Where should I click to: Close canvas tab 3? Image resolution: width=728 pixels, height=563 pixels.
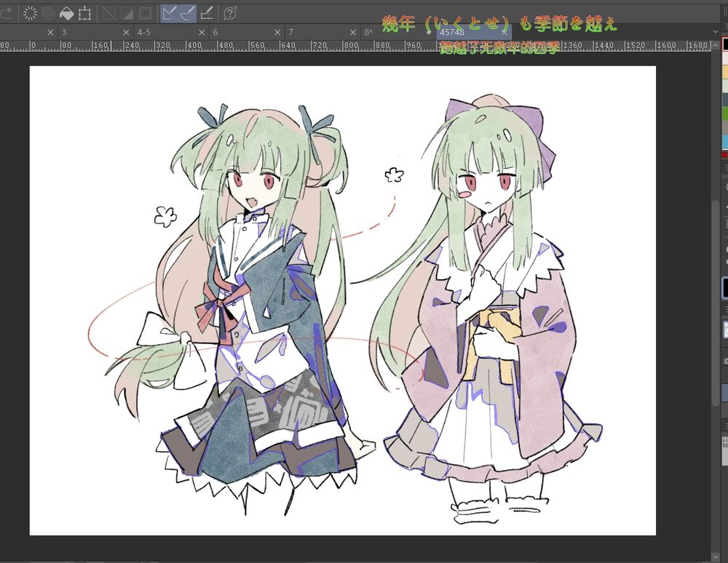coord(126,33)
